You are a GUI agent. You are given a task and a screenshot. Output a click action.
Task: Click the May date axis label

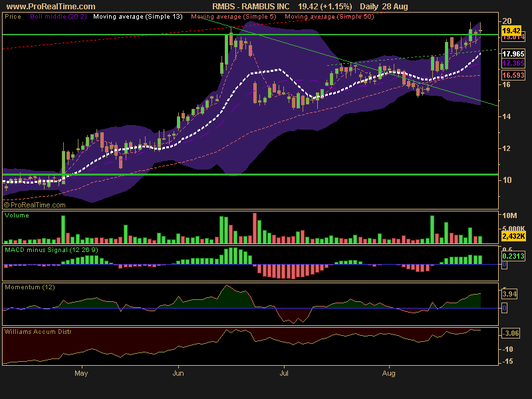pyautogui.click(x=81, y=374)
